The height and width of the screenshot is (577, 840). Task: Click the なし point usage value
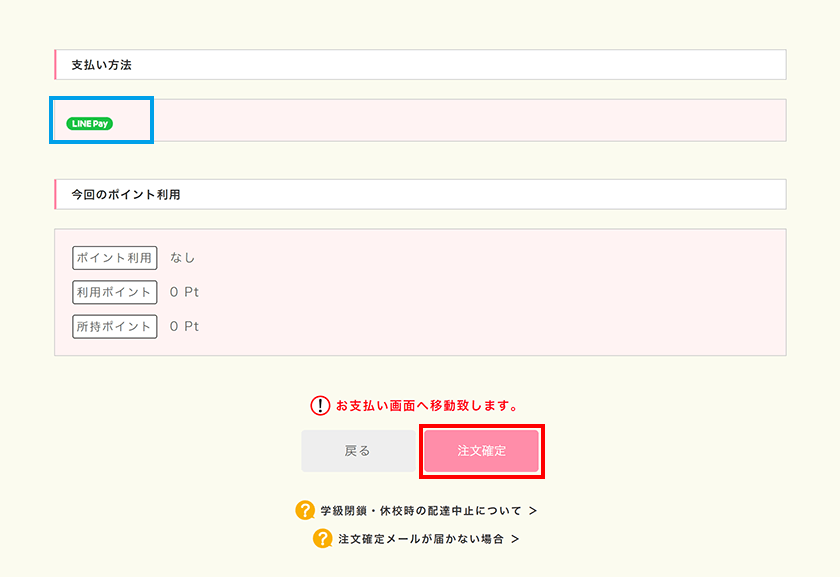click(x=183, y=258)
